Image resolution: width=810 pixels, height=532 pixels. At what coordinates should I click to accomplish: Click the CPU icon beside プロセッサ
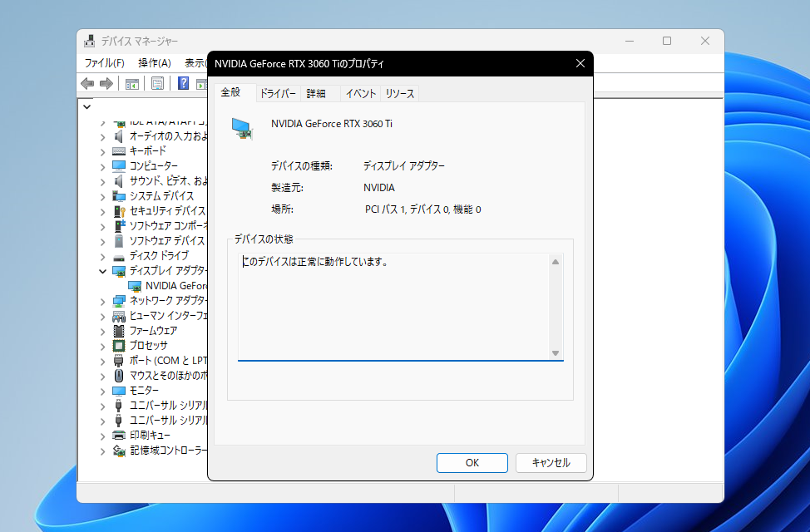click(119, 346)
